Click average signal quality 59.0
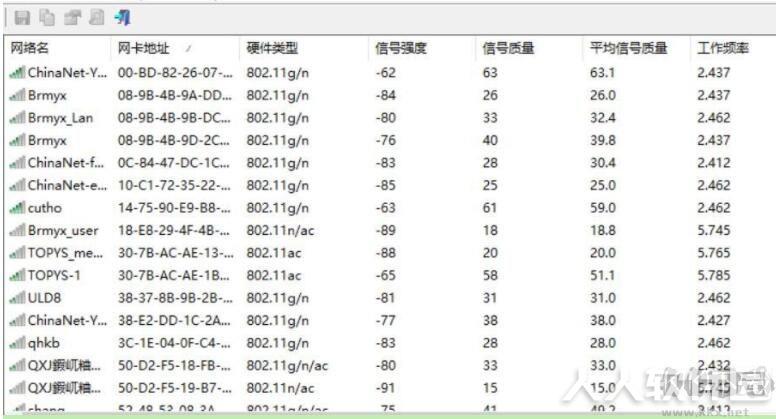 (602, 208)
